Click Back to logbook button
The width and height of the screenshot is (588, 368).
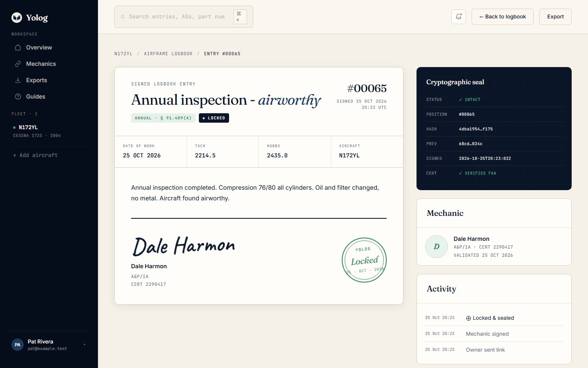pyautogui.click(x=503, y=17)
